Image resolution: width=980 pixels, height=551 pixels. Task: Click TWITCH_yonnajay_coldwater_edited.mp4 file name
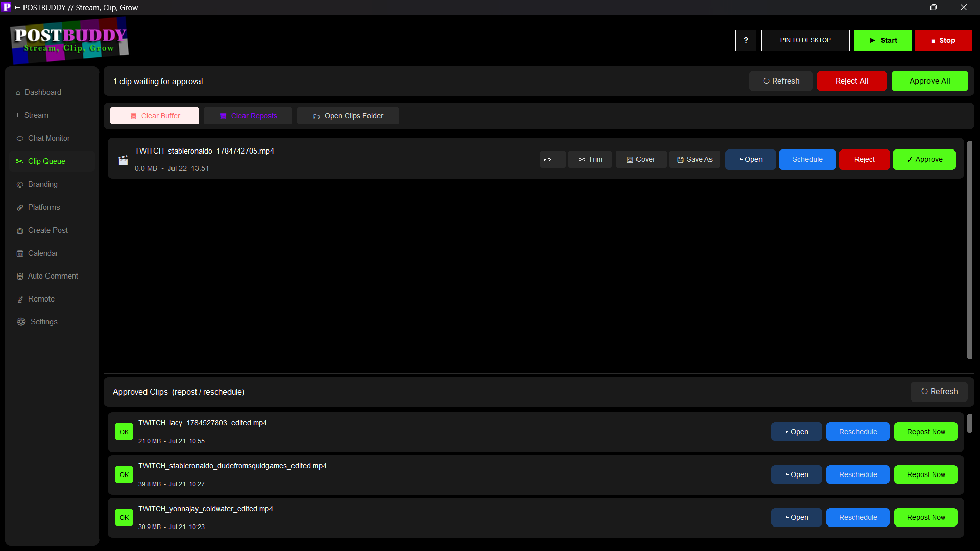point(206,509)
